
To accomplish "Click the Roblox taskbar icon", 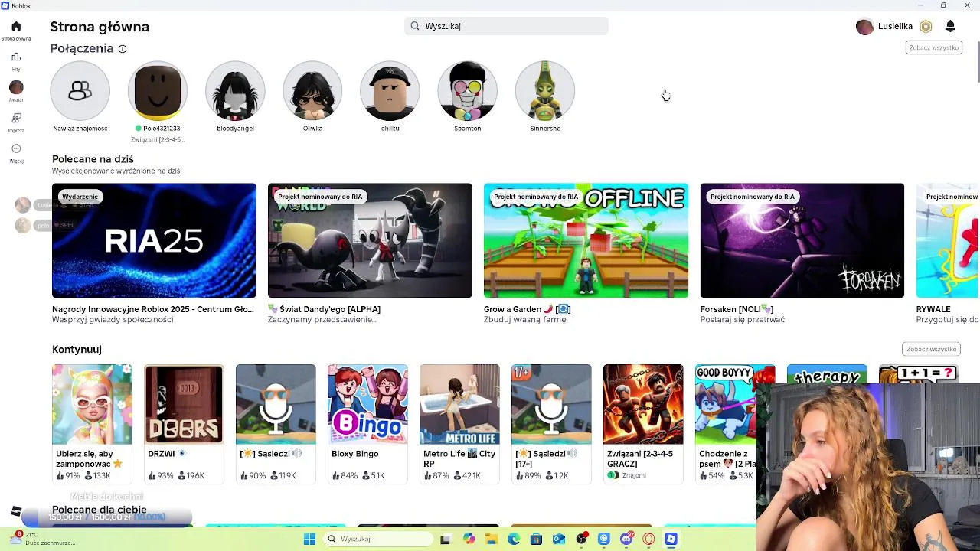I will click(671, 540).
